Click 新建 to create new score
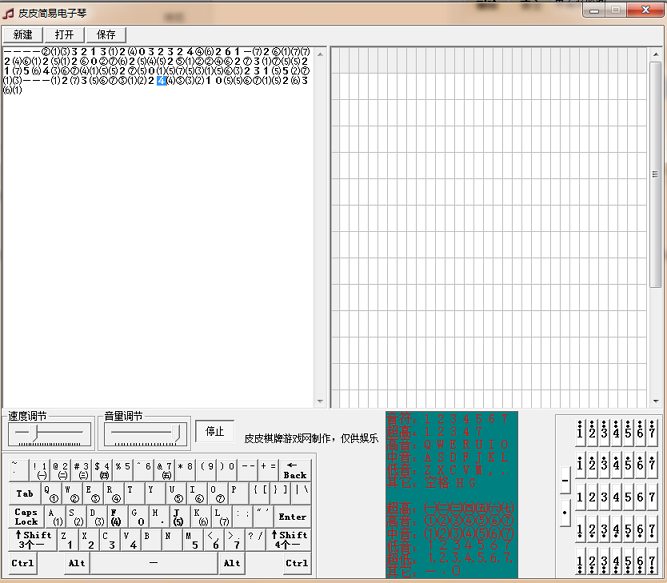Image resolution: width=667 pixels, height=583 pixels. [x=23, y=35]
